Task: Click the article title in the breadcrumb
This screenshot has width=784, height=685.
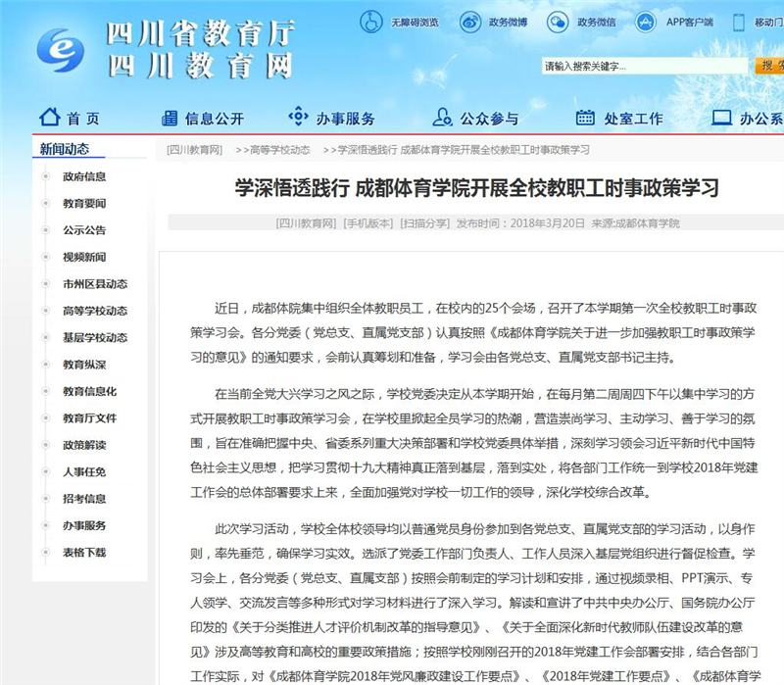Action: coord(464,150)
